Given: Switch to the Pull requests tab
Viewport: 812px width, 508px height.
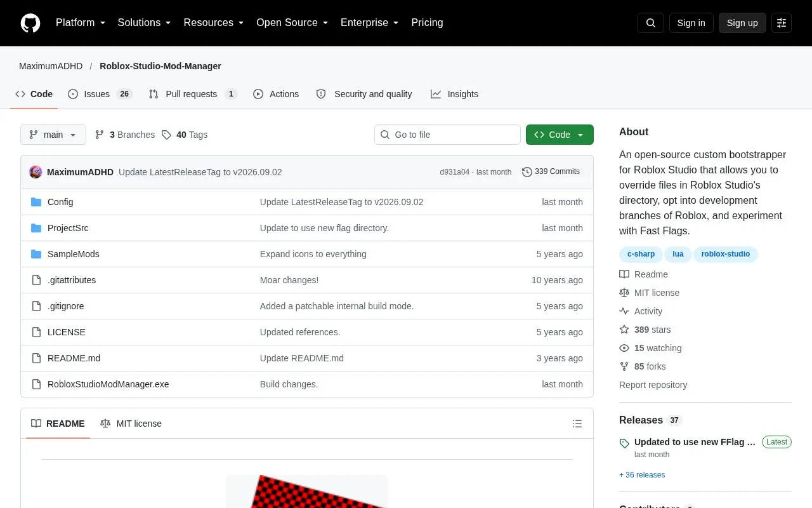Looking at the screenshot, I should point(192,94).
